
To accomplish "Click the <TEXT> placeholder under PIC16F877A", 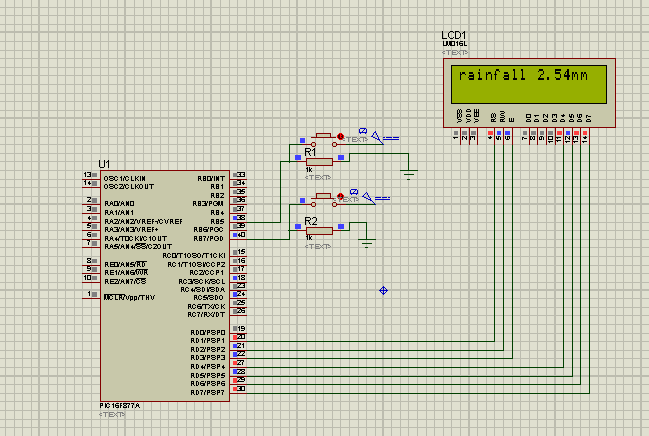I will (x=112, y=414).
